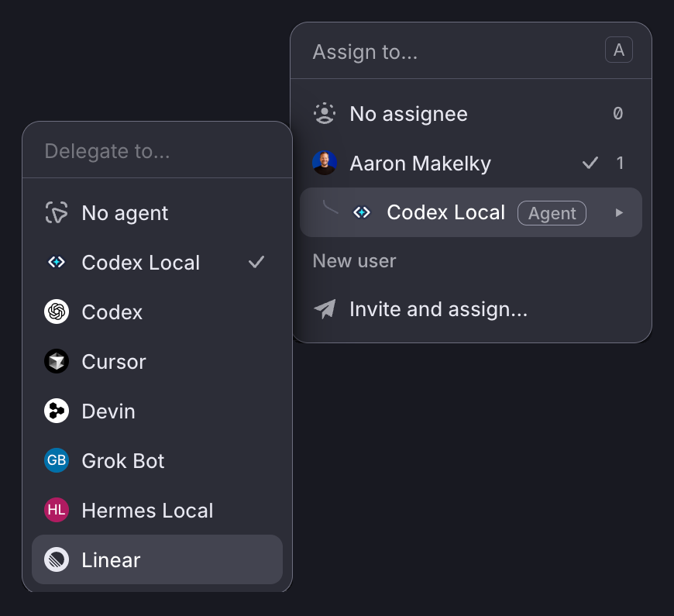
Task: Click the checkmark beside Codex Local delegate
Action: (256, 262)
